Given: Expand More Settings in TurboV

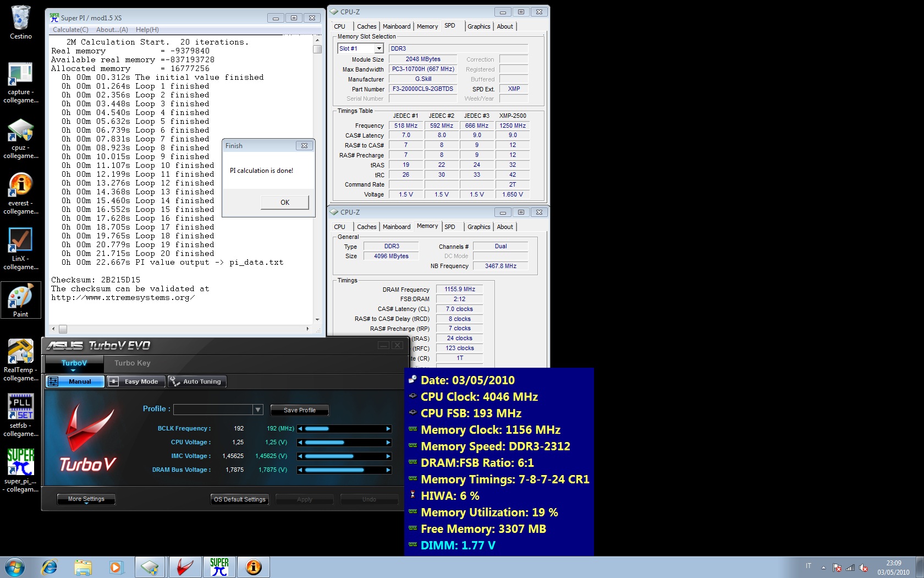Looking at the screenshot, I should 86,499.
